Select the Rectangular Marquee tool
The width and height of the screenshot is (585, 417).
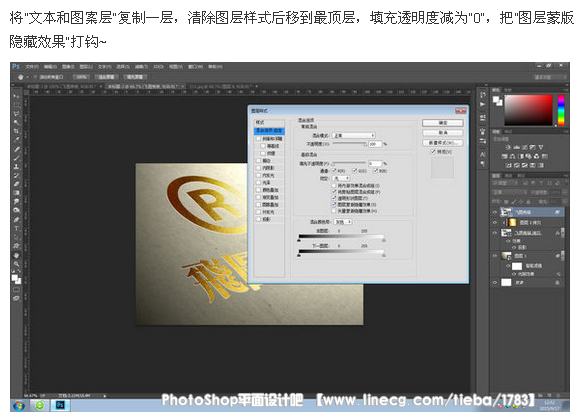[x=16, y=104]
